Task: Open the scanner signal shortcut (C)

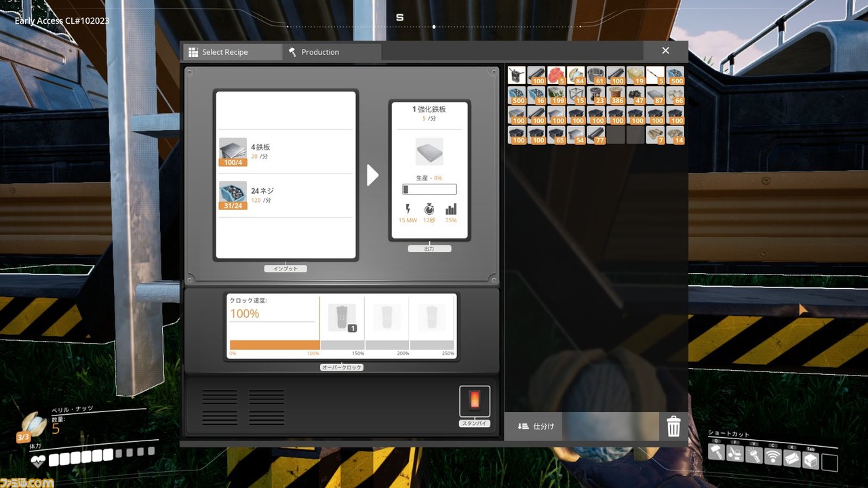Action: coord(773,457)
